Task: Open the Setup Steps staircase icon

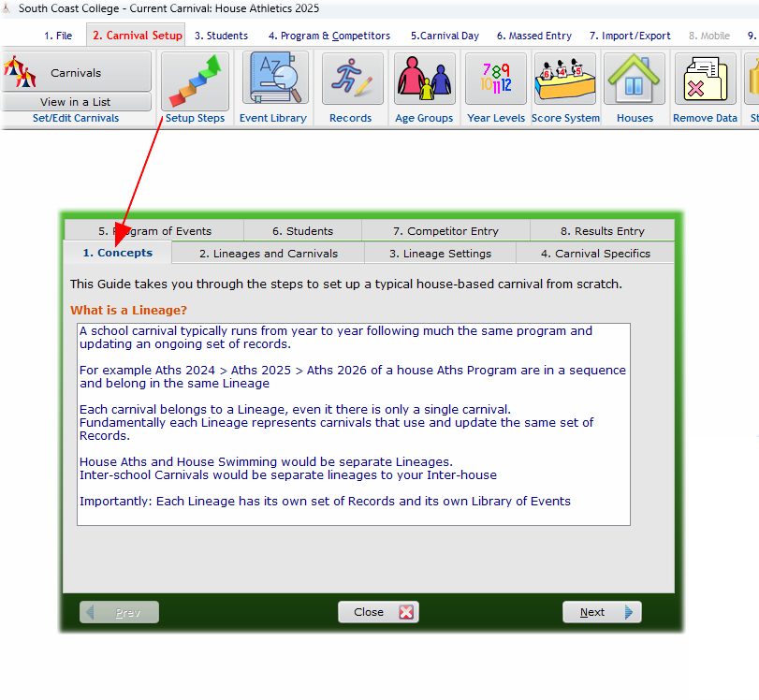Action: 195,80
